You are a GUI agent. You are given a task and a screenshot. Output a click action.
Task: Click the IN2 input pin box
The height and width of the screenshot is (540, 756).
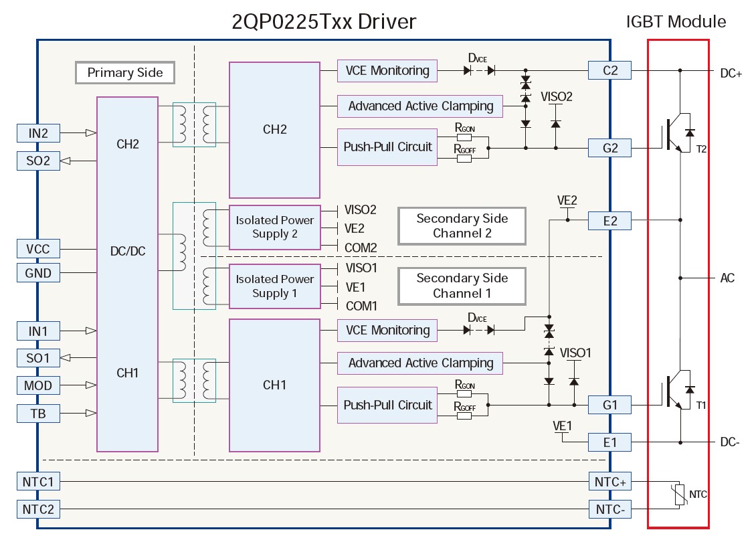tap(38, 133)
